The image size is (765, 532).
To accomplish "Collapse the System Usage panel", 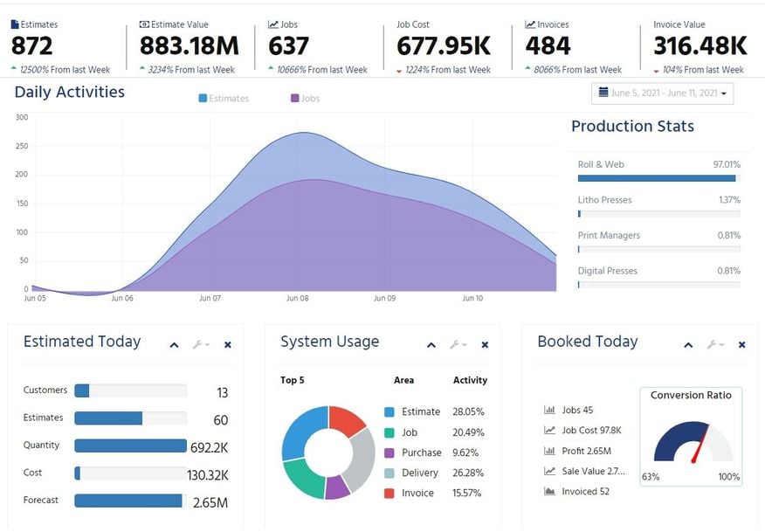I will click(431, 345).
